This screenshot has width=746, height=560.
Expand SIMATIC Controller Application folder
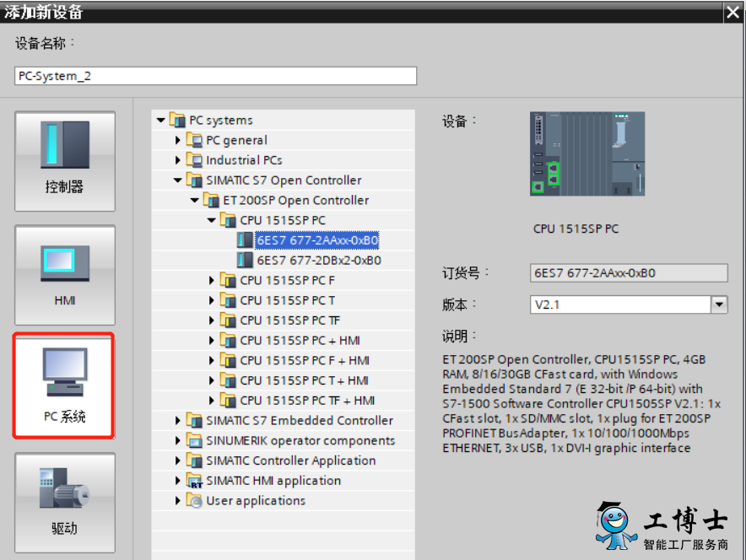(x=177, y=460)
